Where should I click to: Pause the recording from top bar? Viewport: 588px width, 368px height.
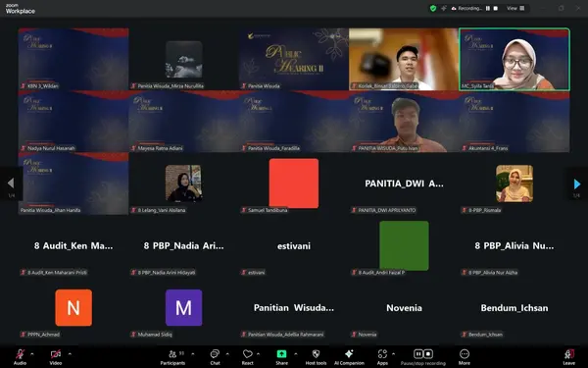488,8
